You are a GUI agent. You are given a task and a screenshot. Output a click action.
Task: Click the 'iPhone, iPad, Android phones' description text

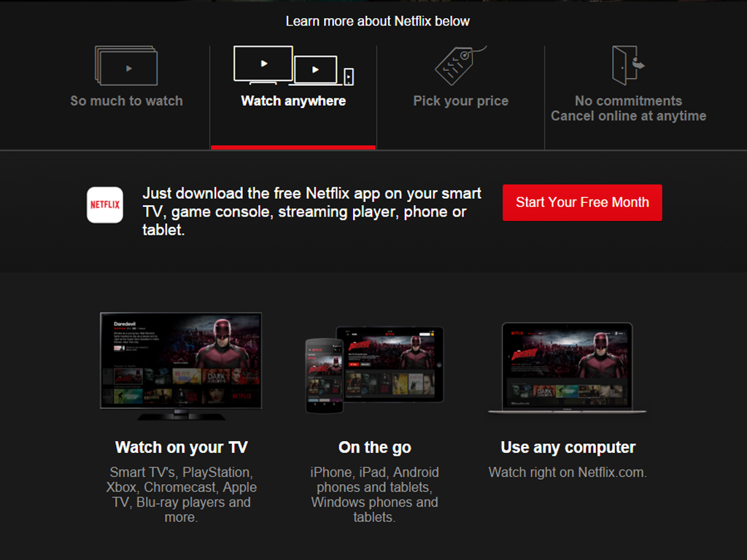click(374, 495)
